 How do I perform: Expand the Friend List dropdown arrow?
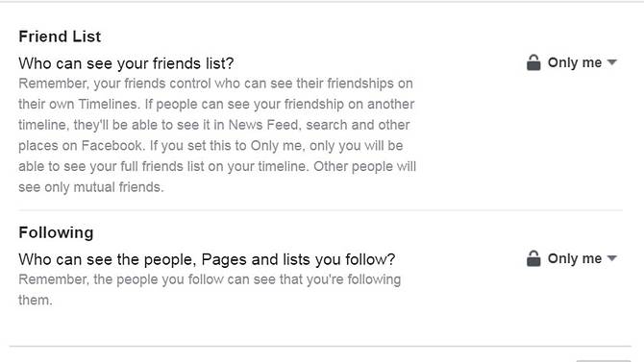612,62
